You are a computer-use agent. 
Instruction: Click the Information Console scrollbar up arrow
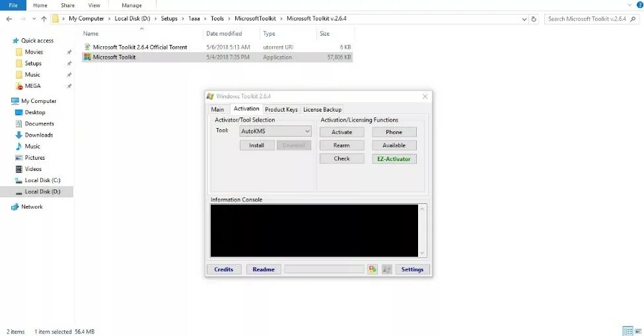pos(422,209)
